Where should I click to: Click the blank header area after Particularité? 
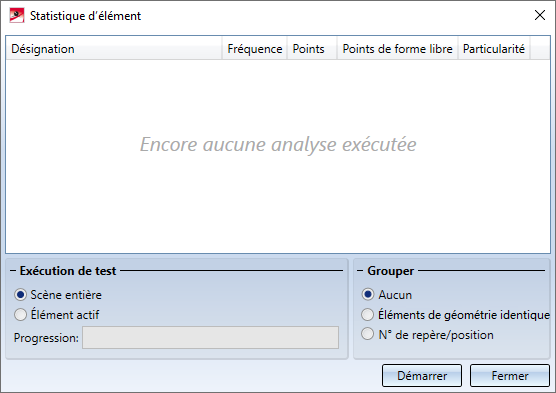coord(540,49)
